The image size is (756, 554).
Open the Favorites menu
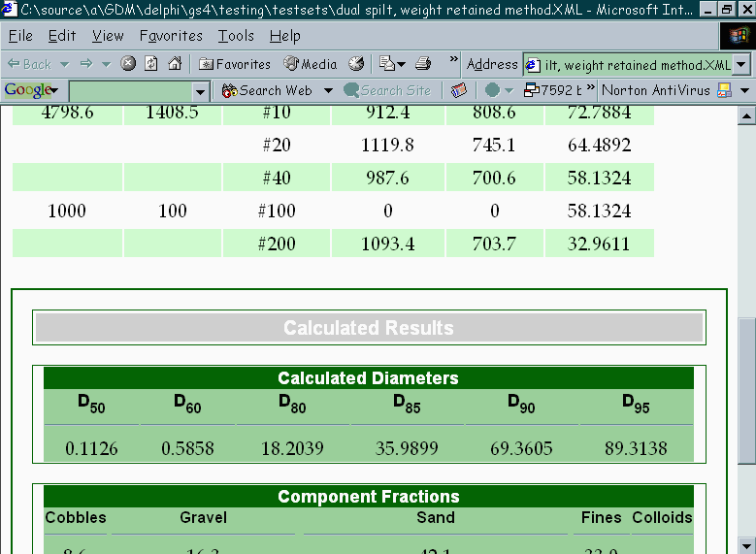171,36
